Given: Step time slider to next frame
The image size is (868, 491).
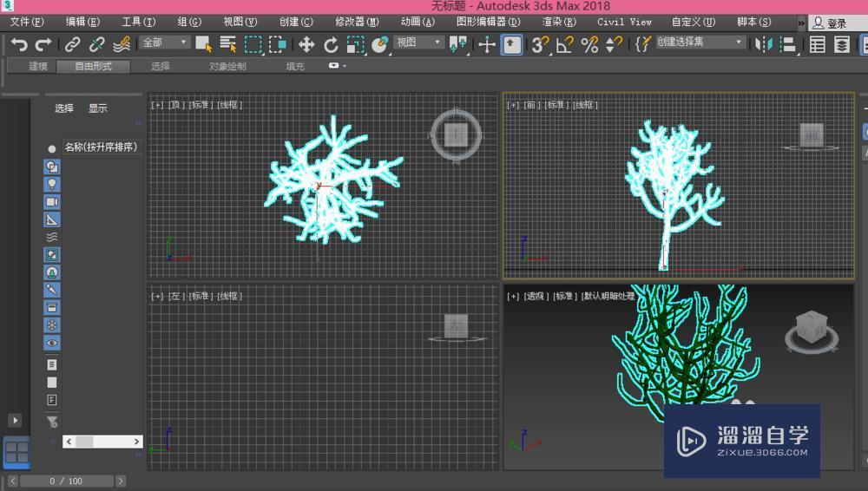Looking at the screenshot, I should (x=121, y=481).
